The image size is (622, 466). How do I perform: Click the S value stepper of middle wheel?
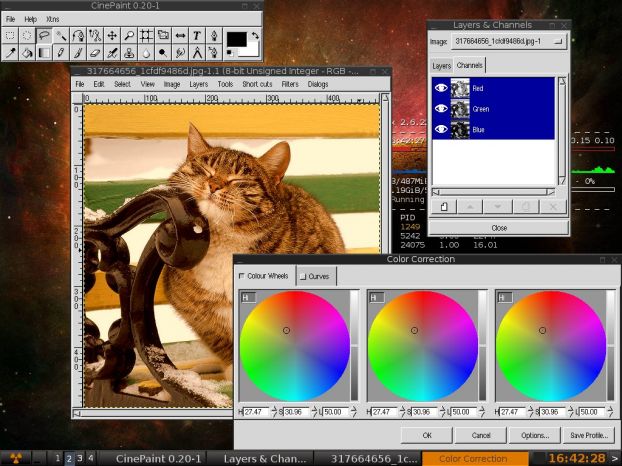point(443,412)
